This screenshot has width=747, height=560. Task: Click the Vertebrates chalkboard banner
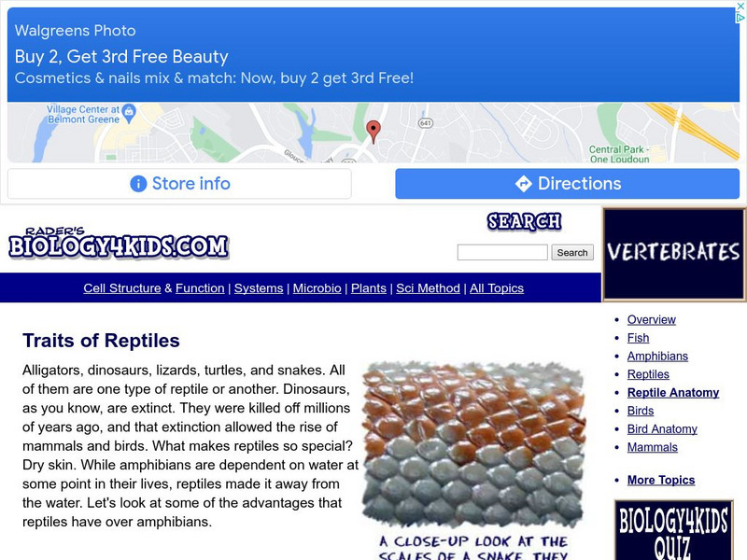(673, 254)
